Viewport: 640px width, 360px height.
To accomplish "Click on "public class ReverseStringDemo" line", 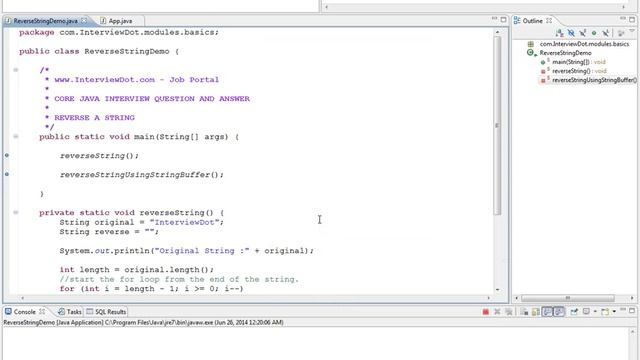I will click(x=99, y=51).
